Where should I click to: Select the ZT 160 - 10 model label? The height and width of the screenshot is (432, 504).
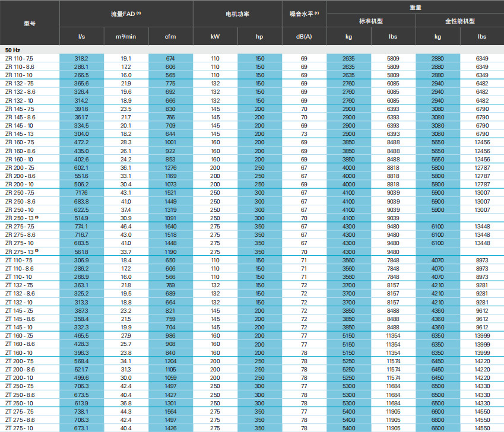20,352
